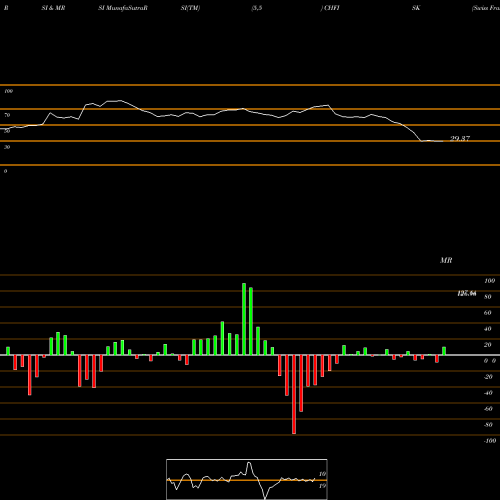This screenshot has height=500, width=500.
Task: Click the 'SI MunafaSutraR' header text
Action: [x=123, y=8]
